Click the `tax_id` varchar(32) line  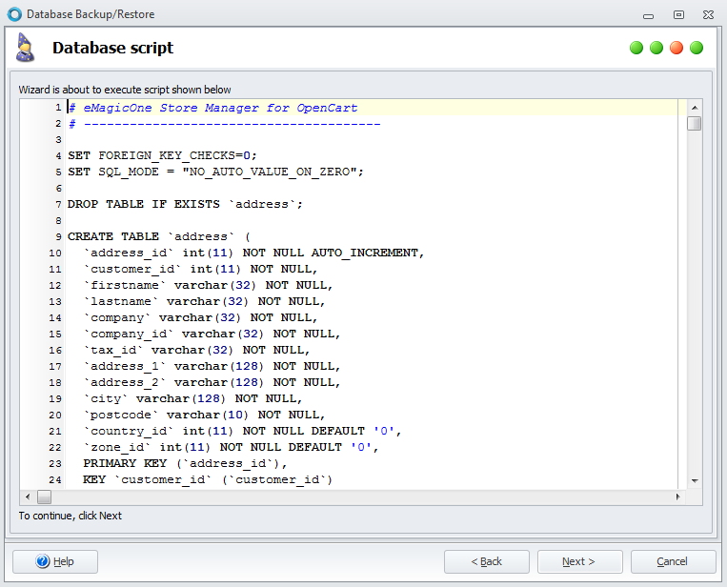click(196, 350)
